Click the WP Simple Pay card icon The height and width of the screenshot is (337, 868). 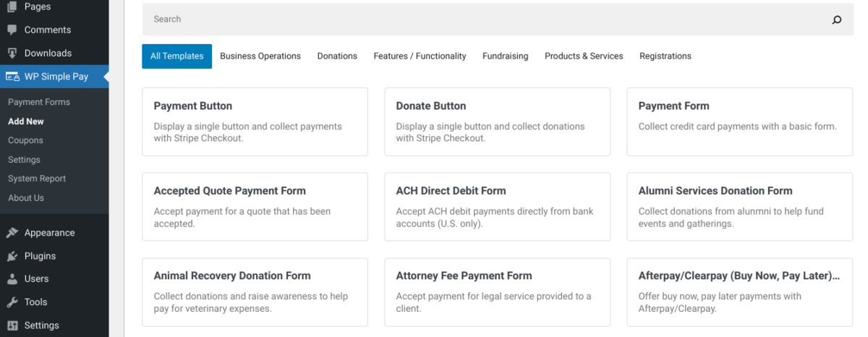[12, 77]
